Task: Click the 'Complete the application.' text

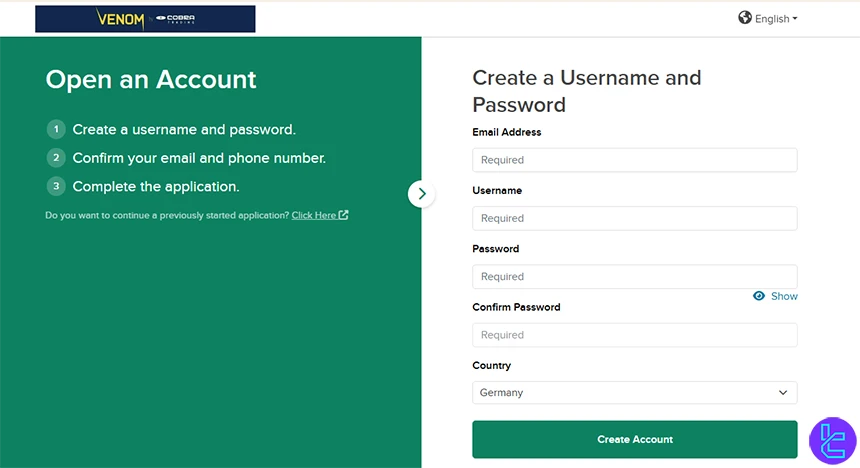Action: [156, 187]
